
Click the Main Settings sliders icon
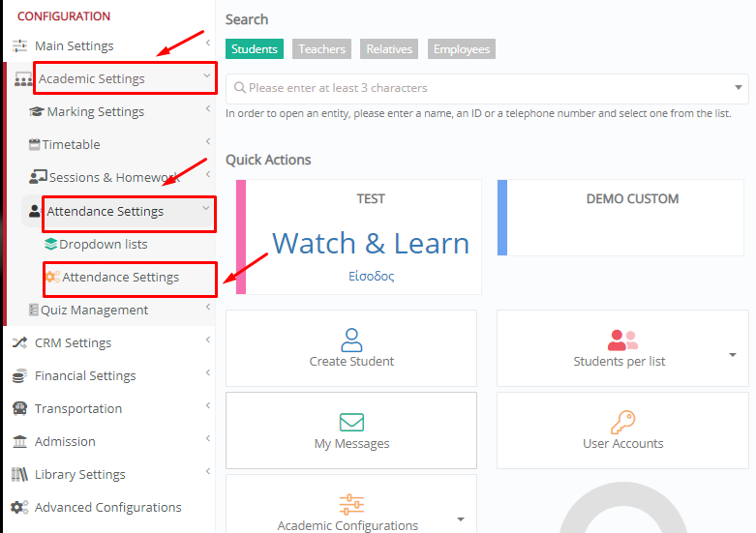(x=19, y=45)
